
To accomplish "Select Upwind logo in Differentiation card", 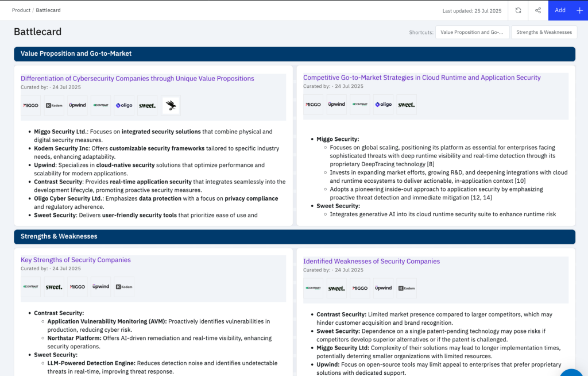I will coord(78,106).
